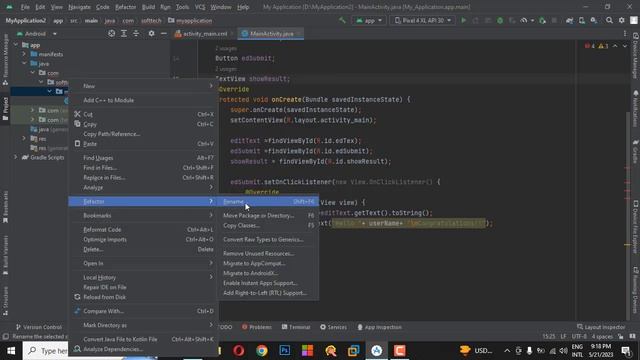The image size is (640, 360).
Task: Expand the res folder node
Action: (x=24, y=138)
